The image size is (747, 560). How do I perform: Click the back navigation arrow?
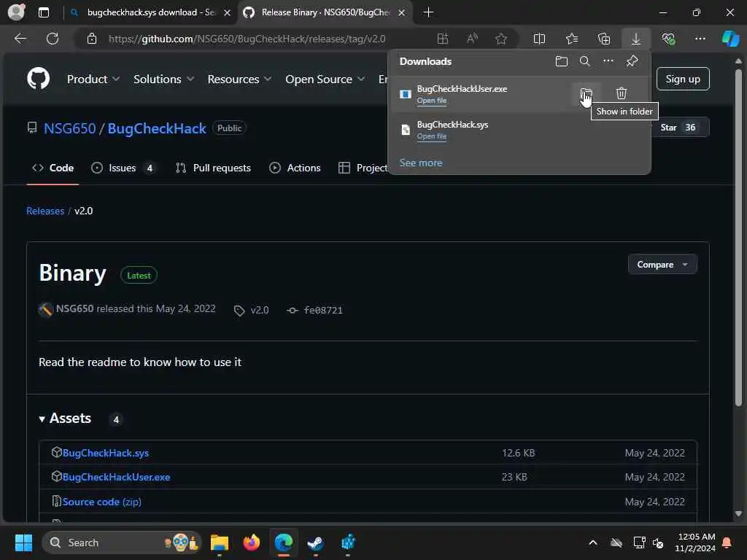pyautogui.click(x=20, y=39)
